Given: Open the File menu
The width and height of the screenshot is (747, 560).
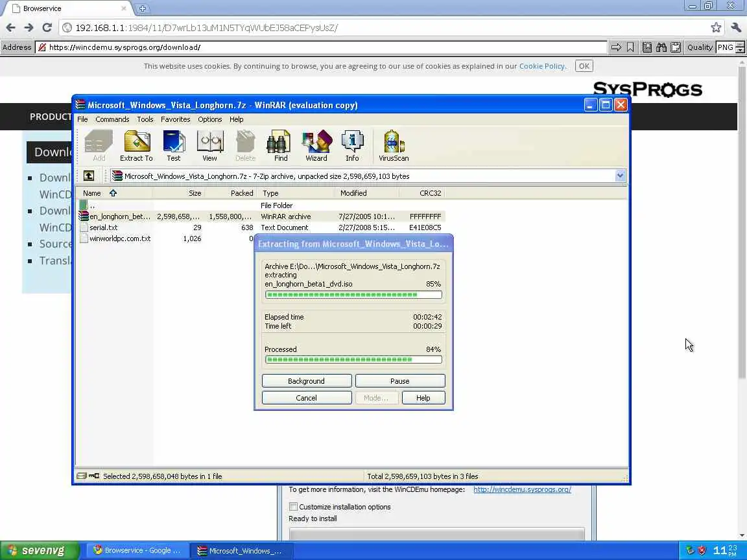Looking at the screenshot, I should [82, 119].
